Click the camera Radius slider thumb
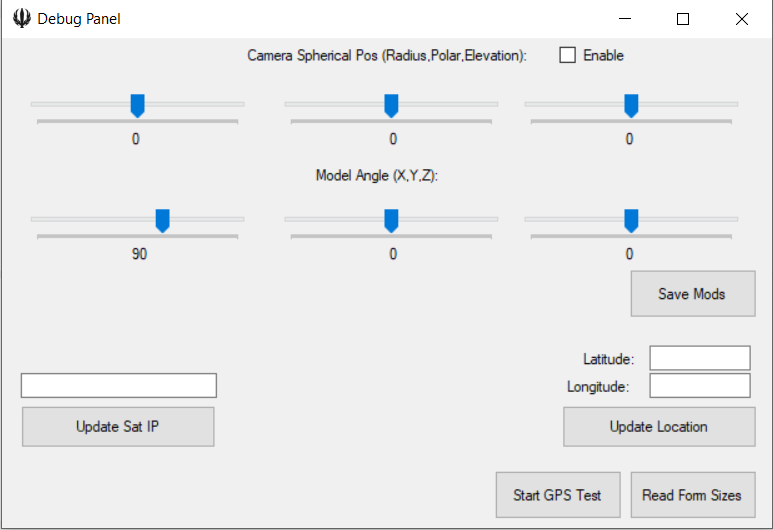 tap(138, 105)
